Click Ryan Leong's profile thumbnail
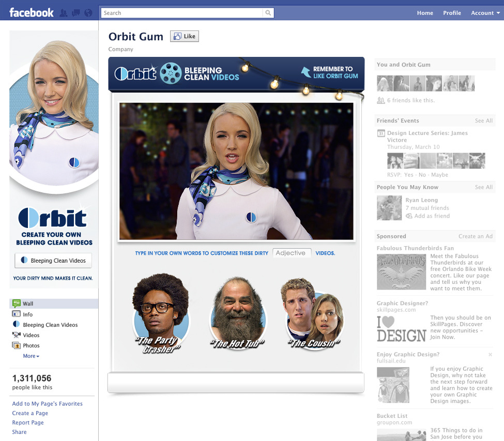 pos(389,208)
